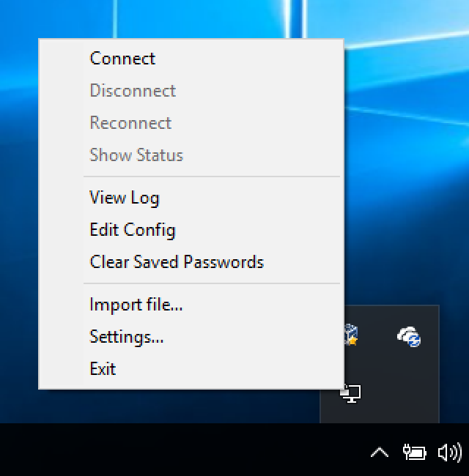
Task: Choose Connect from the context menu
Action: tap(191, 58)
